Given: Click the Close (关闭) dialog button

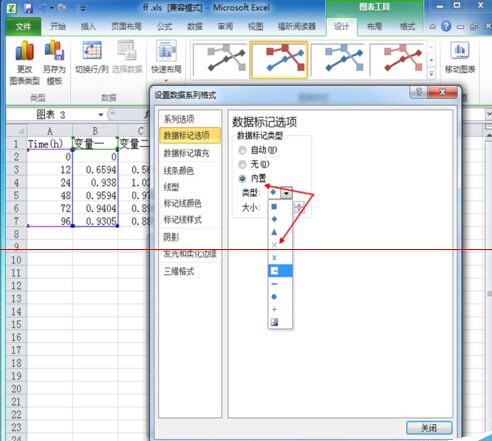Looking at the screenshot, I should 429,428.
